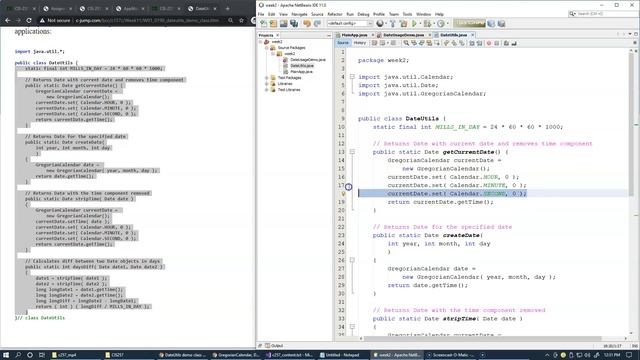
Task: Open the dropdown arrow beside Debug Project
Action: pos(433,24)
